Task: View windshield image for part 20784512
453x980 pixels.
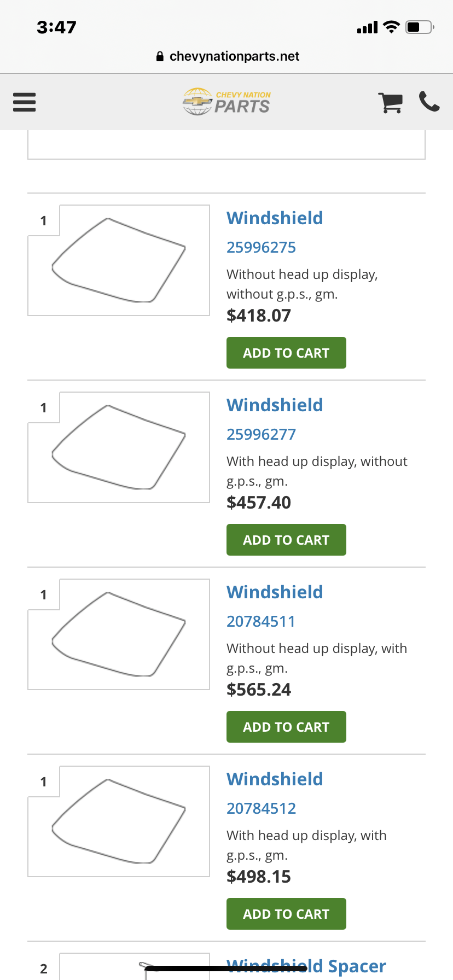Action: coord(119,821)
